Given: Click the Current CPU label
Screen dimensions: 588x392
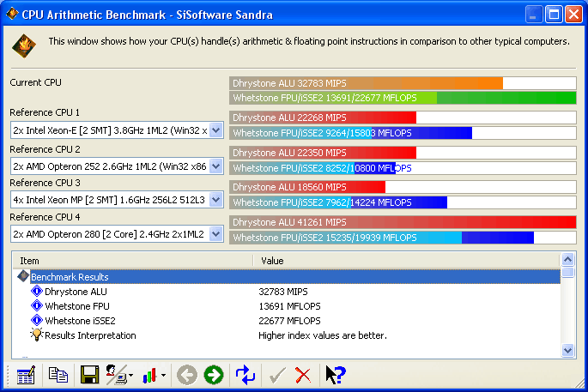Looking at the screenshot, I should [36, 82].
